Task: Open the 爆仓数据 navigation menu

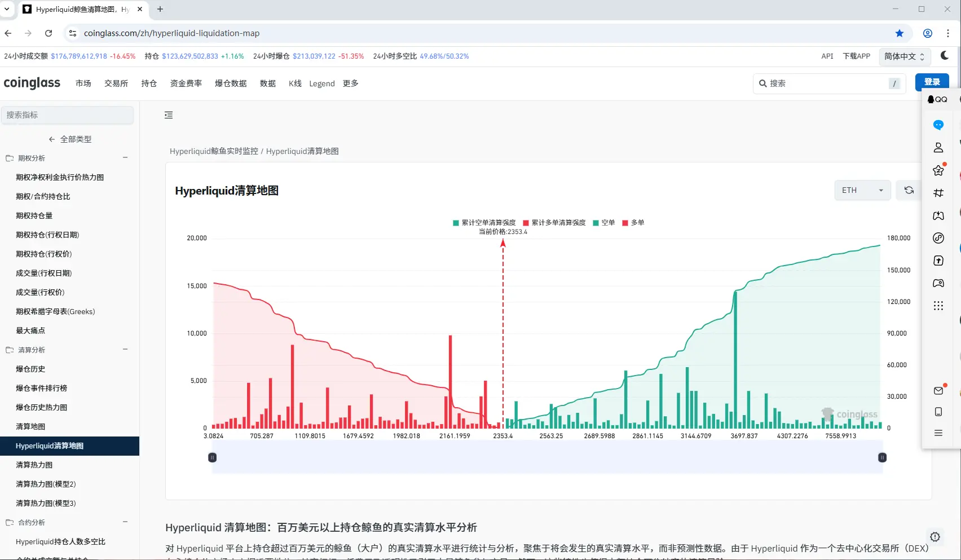Action: click(x=231, y=83)
